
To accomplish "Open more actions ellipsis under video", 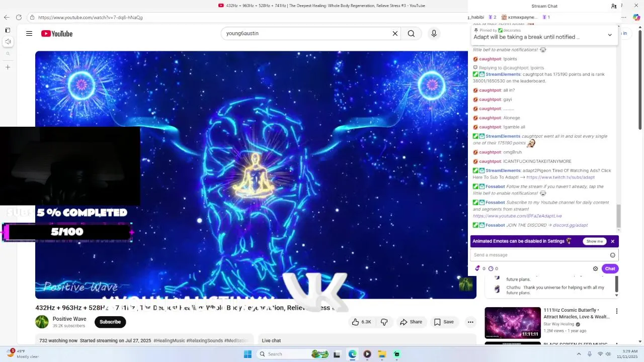I will [x=470, y=322].
